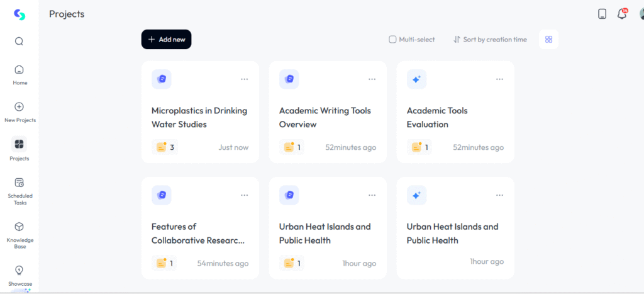Viewport: 644px width, 294px height.
Task: Open the search icon in the sidebar
Action: click(19, 42)
